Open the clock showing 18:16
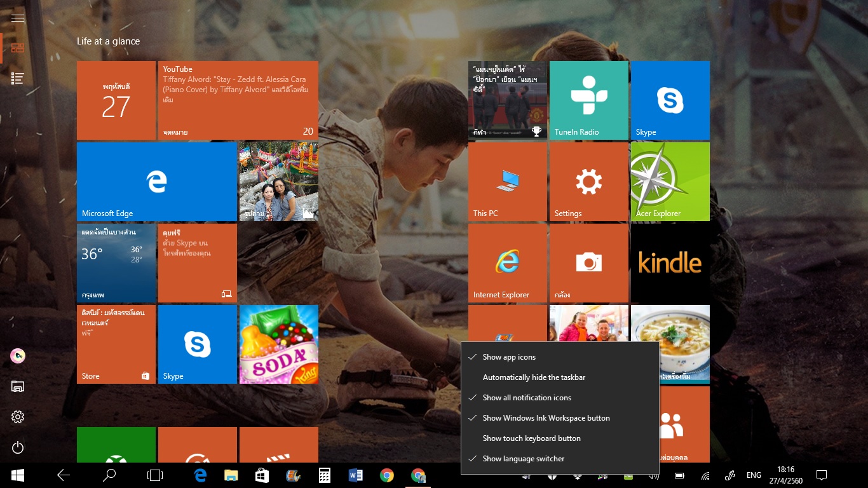This screenshot has height=488, width=868. click(787, 475)
